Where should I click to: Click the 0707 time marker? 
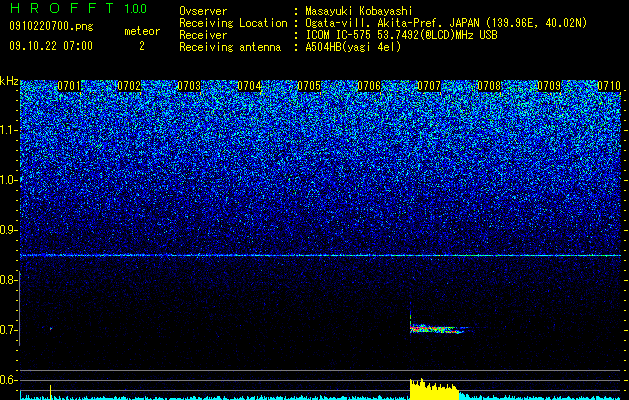tap(429, 86)
